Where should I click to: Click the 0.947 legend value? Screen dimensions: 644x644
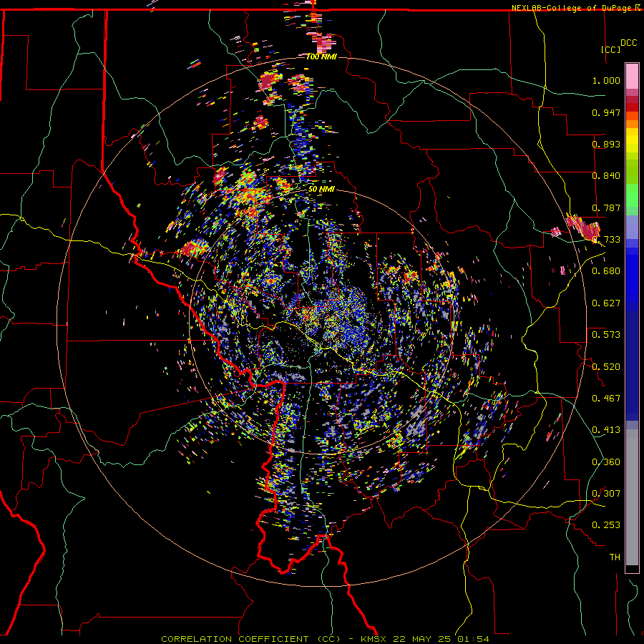point(606,112)
